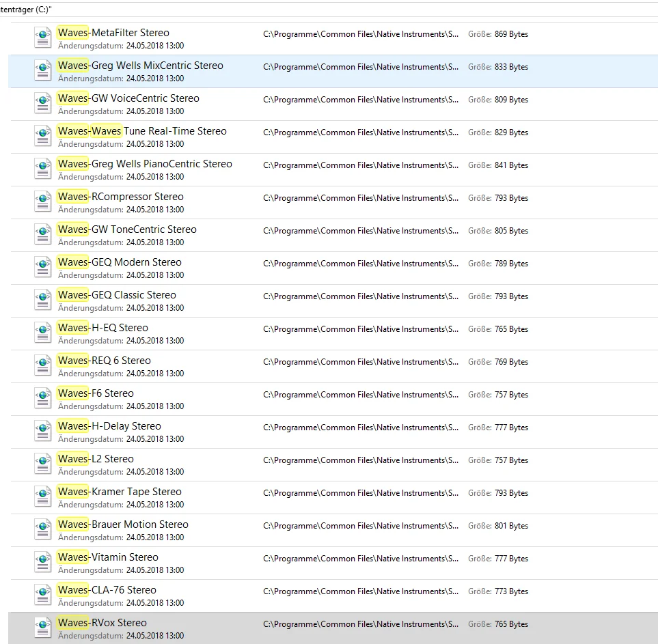Select the icon beside Waves-L2 Stereo
This screenshot has height=644, width=658.
[x=43, y=464]
